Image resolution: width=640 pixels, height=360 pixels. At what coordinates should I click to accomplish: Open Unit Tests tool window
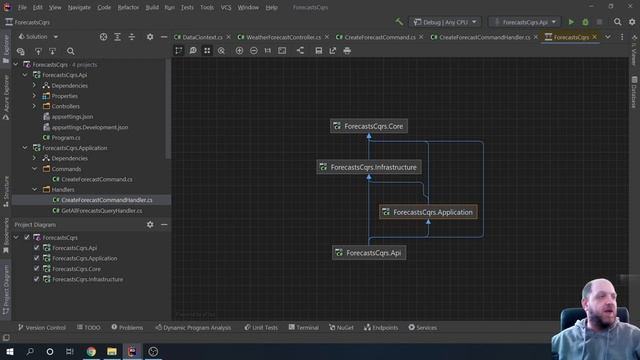261,327
